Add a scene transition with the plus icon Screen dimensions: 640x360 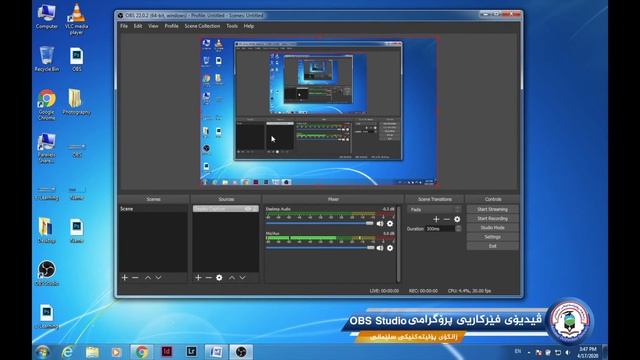[x=436, y=219]
